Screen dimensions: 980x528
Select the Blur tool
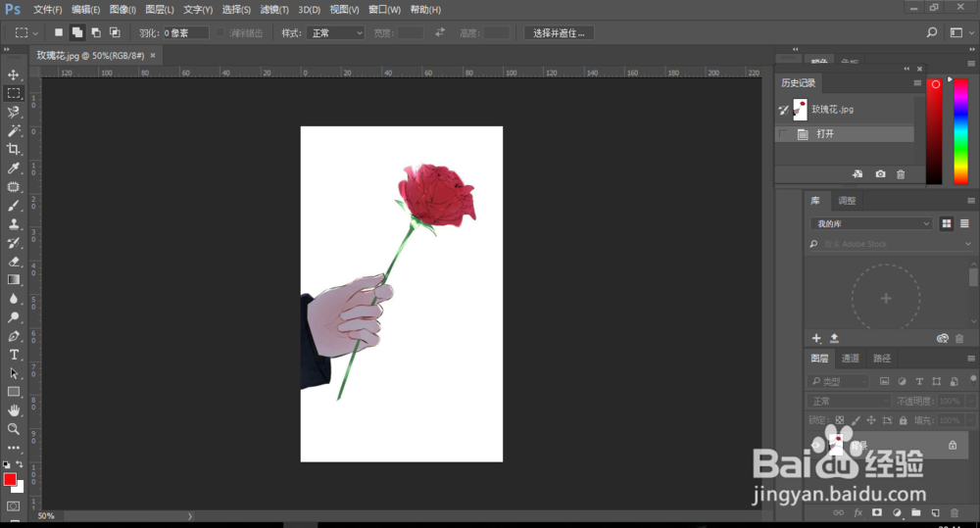tap(13, 299)
